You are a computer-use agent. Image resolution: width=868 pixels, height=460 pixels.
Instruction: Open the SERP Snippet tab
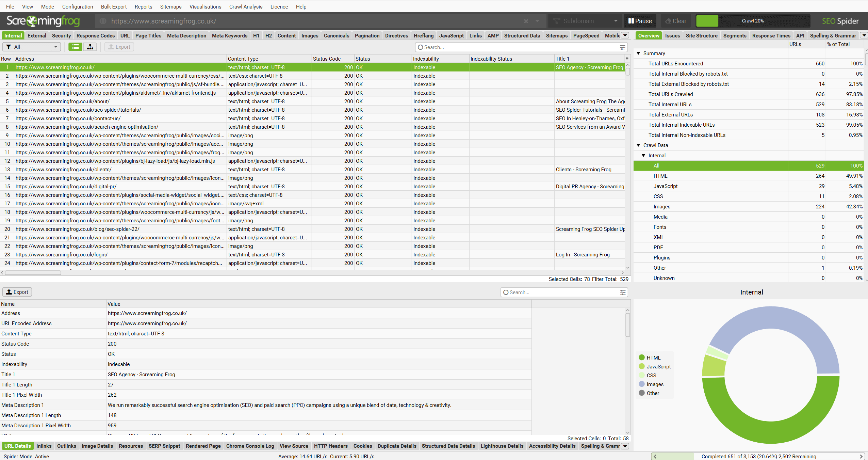coord(164,446)
